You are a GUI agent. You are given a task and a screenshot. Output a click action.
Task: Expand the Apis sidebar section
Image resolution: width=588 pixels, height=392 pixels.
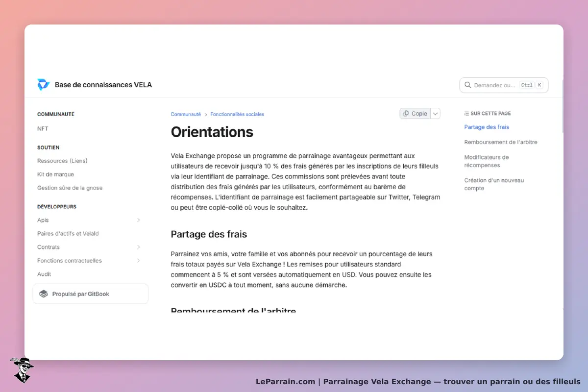(x=139, y=220)
